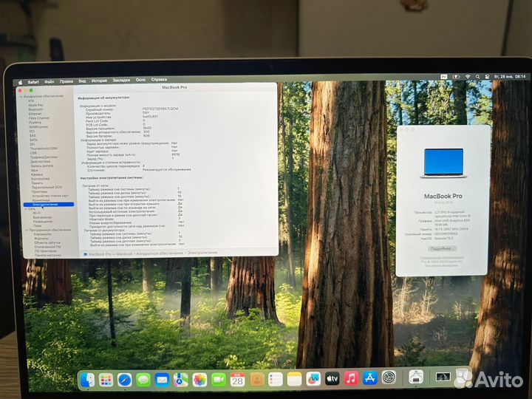Open Notes app in the Dock

[294, 379]
